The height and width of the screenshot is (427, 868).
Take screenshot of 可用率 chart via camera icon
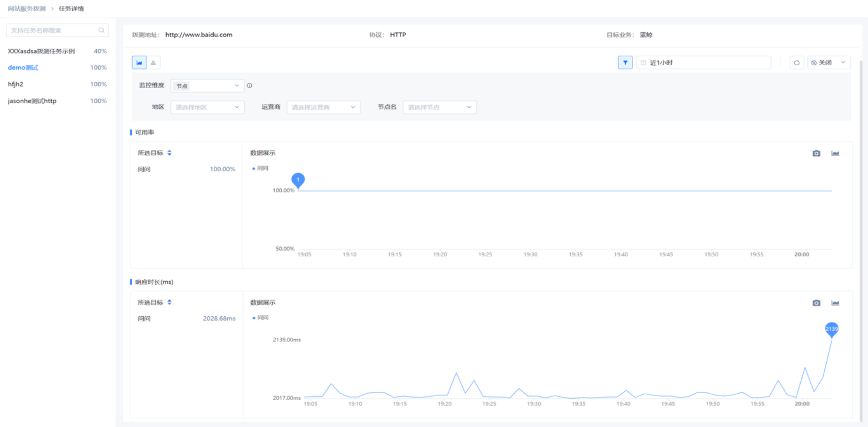pos(816,153)
